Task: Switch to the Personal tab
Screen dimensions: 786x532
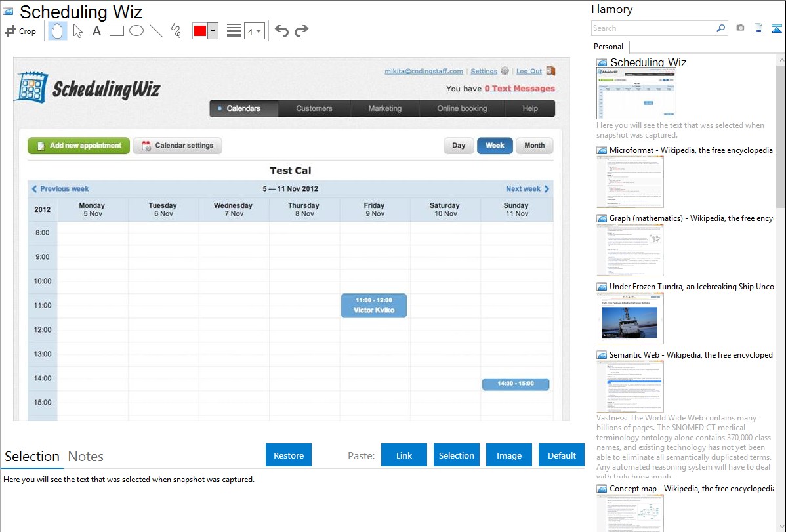Action: tap(609, 47)
